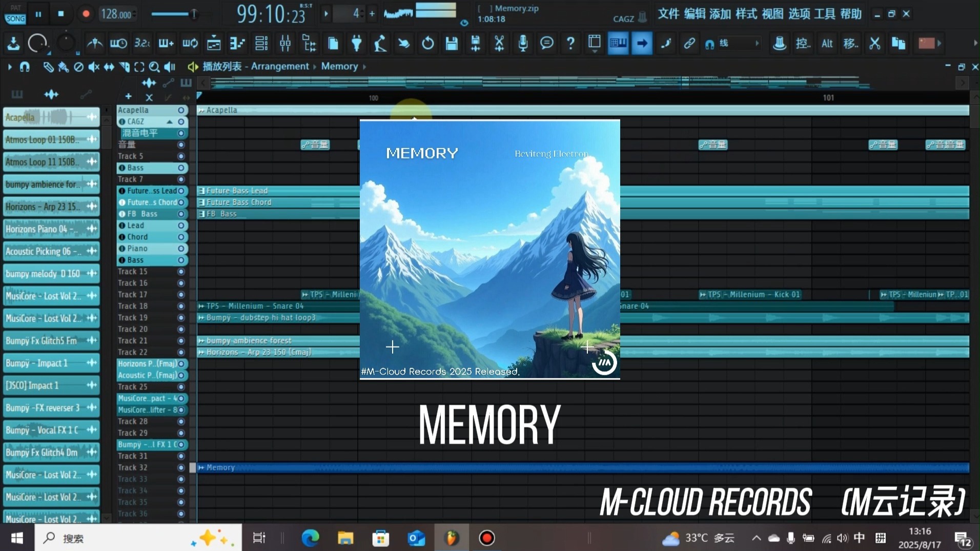Click the microphone one-click recording icon

tap(523, 44)
